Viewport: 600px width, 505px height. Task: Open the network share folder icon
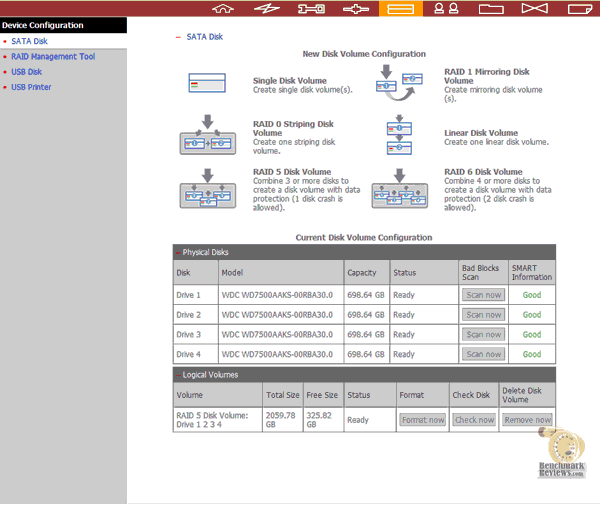tap(491, 8)
